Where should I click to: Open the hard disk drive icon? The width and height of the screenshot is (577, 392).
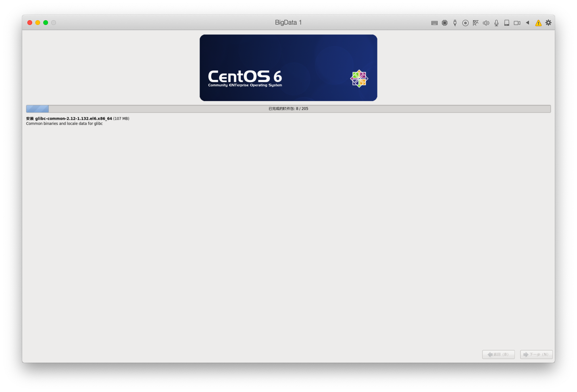coord(507,23)
